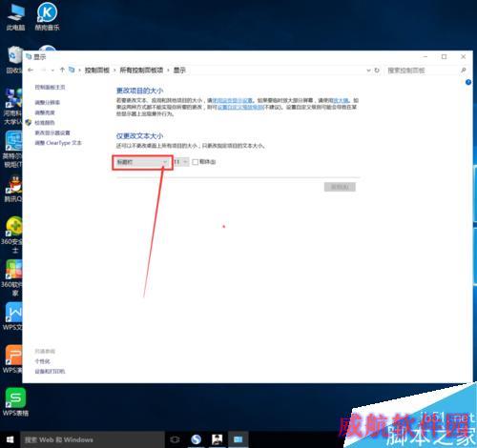Select the desktop icon above 大学 label
The image size is (477, 448).
click(x=12, y=106)
